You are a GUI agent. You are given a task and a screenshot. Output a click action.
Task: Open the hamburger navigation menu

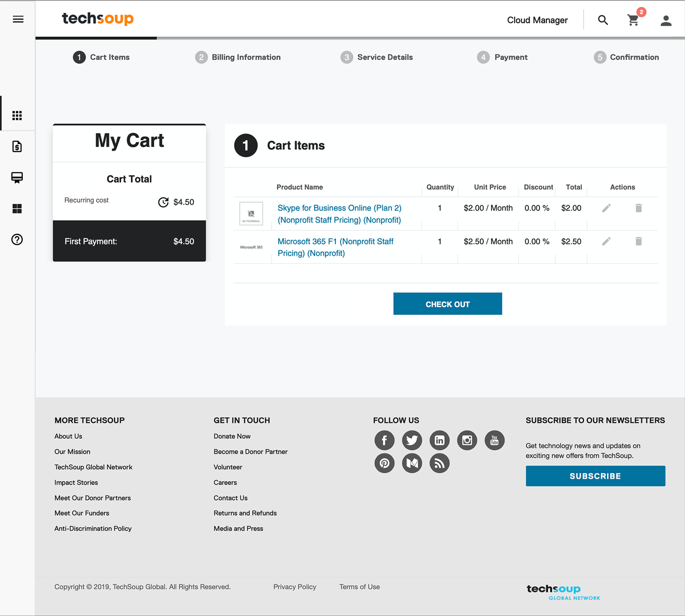pos(18,19)
